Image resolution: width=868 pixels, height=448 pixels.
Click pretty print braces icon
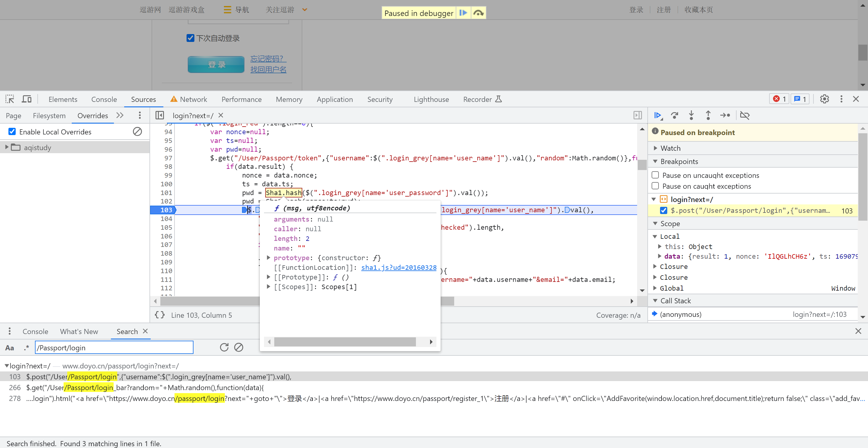click(x=160, y=315)
